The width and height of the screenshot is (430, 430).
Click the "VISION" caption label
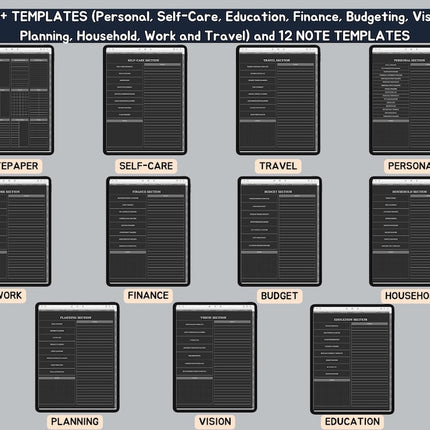coord(215,421)
